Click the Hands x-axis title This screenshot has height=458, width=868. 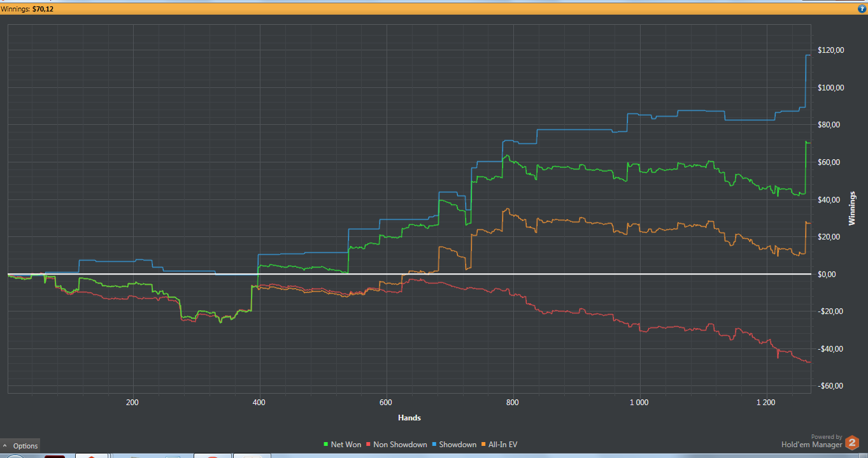(x=409, y=418)
